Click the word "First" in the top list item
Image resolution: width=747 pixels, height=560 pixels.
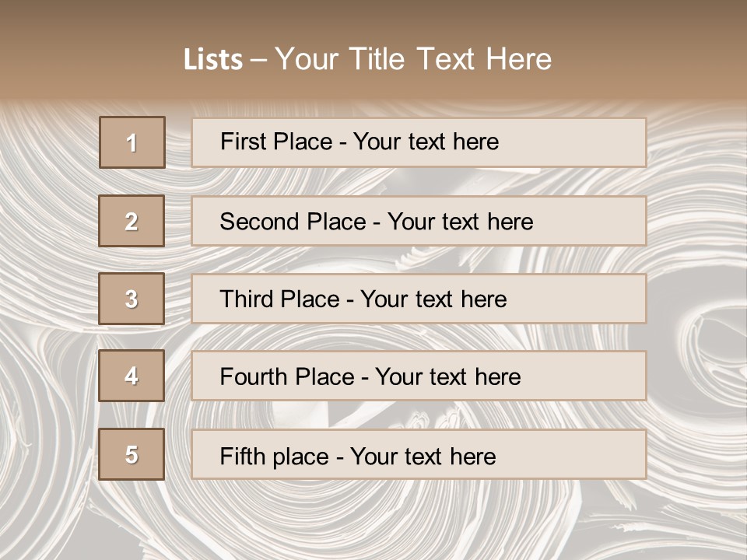241,142
